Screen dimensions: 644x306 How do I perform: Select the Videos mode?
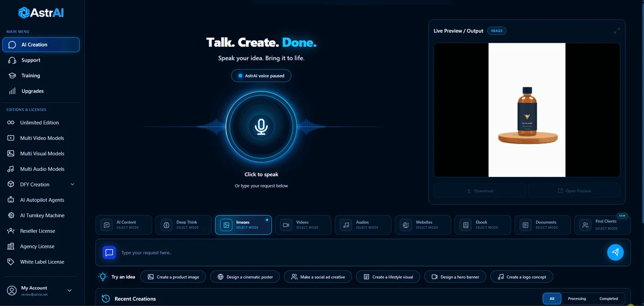point(303,225)
